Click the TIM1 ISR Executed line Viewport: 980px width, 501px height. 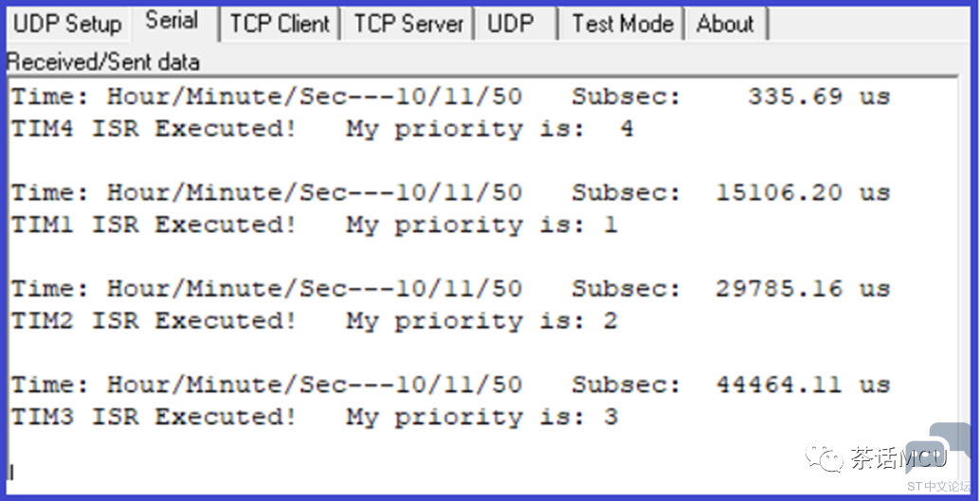[314, 224]
